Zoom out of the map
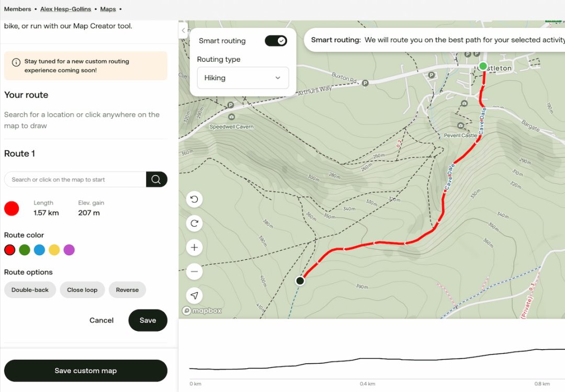 tap(194, 271)
